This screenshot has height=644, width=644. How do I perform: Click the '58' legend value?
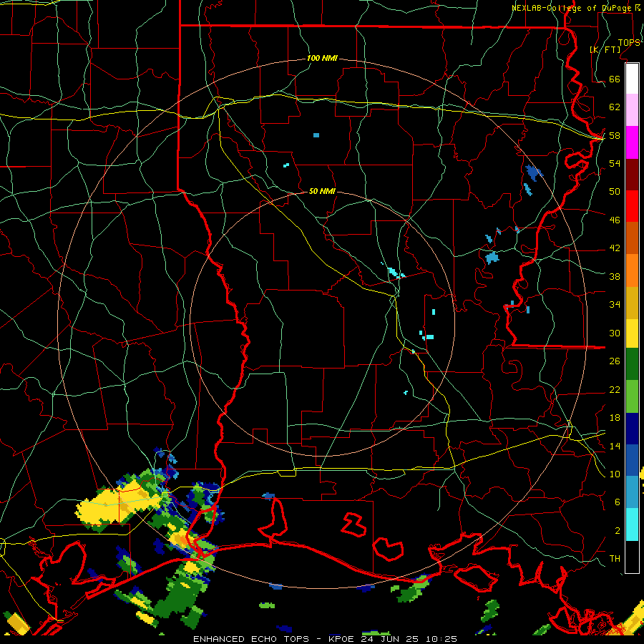pyautogui.click(x=615, y=135)
